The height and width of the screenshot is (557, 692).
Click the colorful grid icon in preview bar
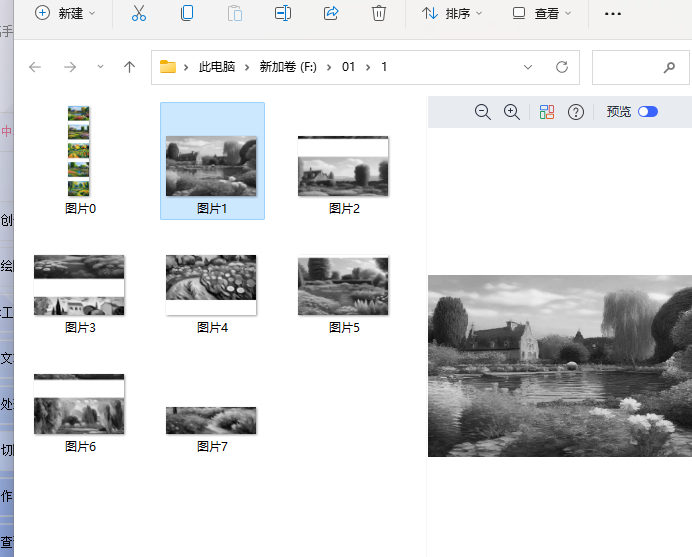pos(546,112)
